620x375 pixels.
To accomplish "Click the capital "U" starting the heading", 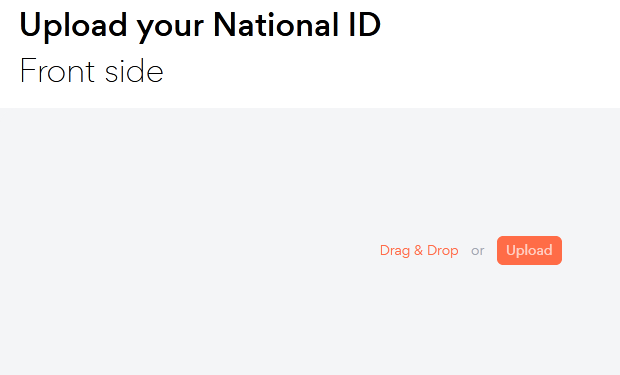I will 30,25.
